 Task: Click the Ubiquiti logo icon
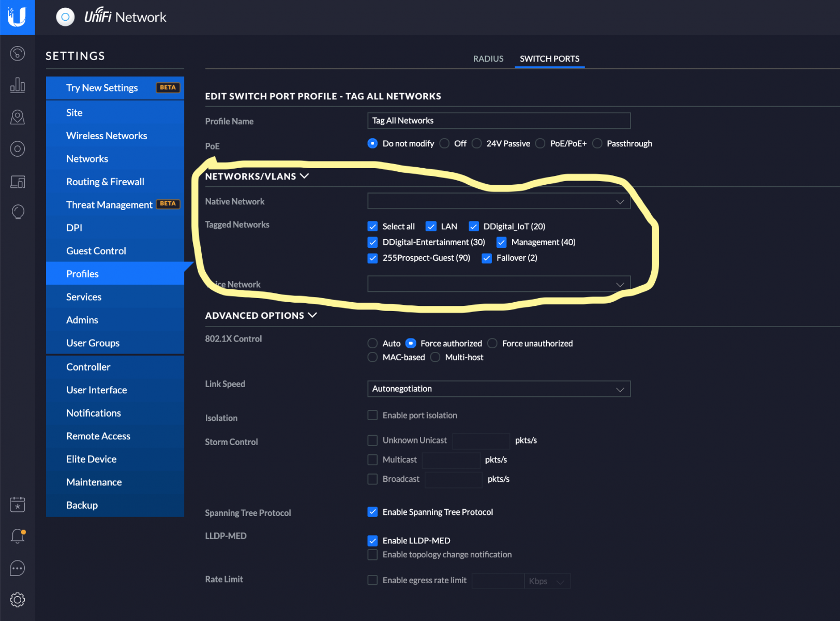tap(17, 17)
